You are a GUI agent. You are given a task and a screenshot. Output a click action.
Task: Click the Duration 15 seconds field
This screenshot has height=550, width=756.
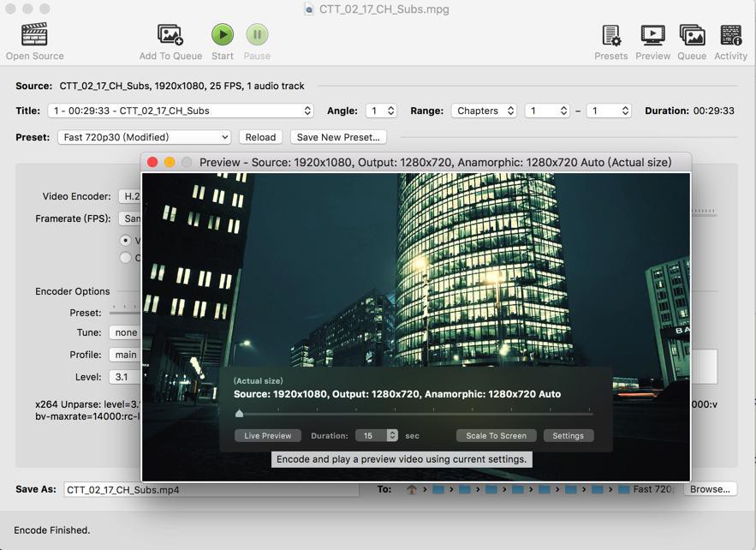pos(372,436)
